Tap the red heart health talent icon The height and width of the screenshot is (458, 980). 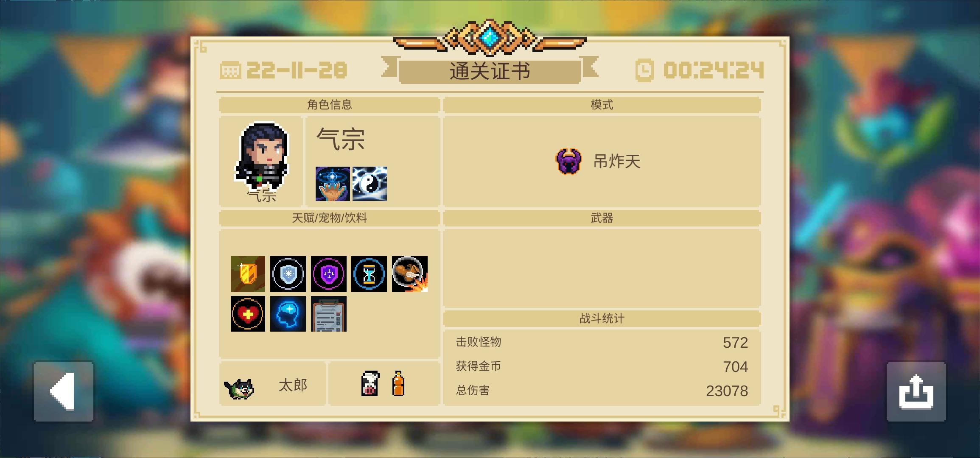(x=248, y=314)
